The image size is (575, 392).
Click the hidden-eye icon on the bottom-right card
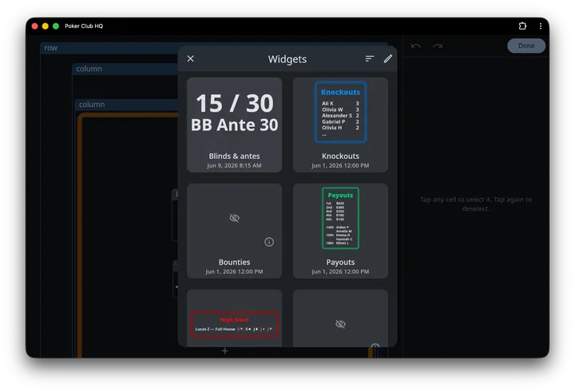[340, 324]
